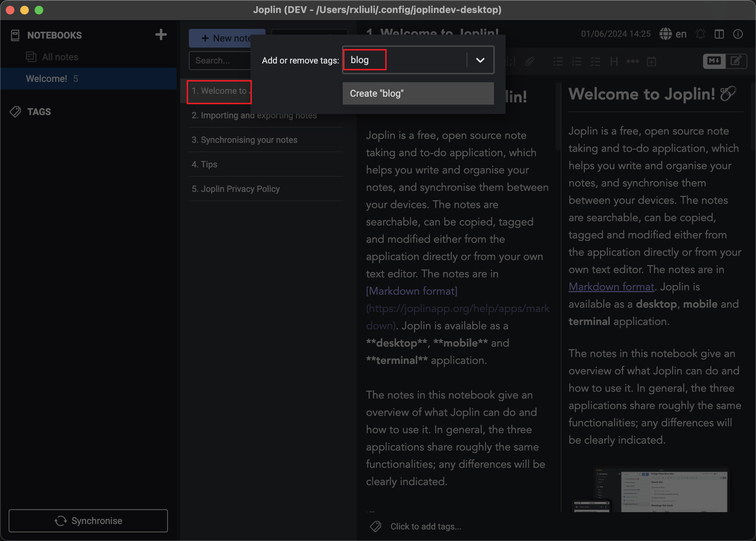The height and width of the screenshot is (541, 756).
Task: Click the checkbox list toolbar icon
Action: [x=595, y=62]
